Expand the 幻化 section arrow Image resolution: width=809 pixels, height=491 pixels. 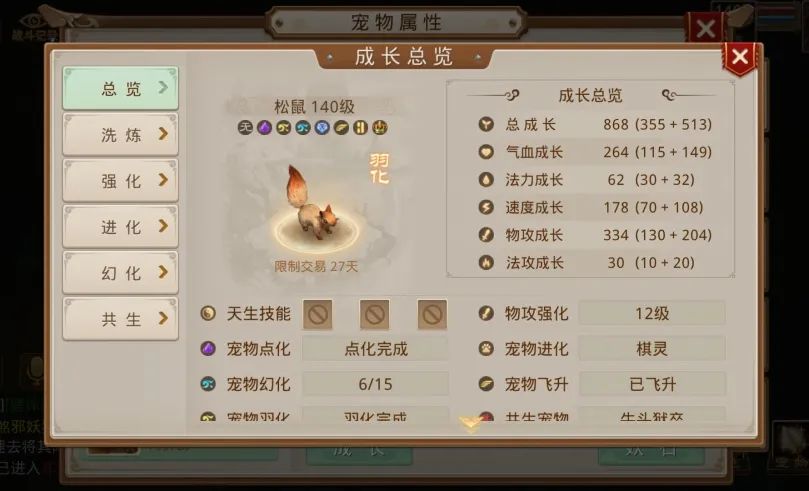(x=163, y=272)
